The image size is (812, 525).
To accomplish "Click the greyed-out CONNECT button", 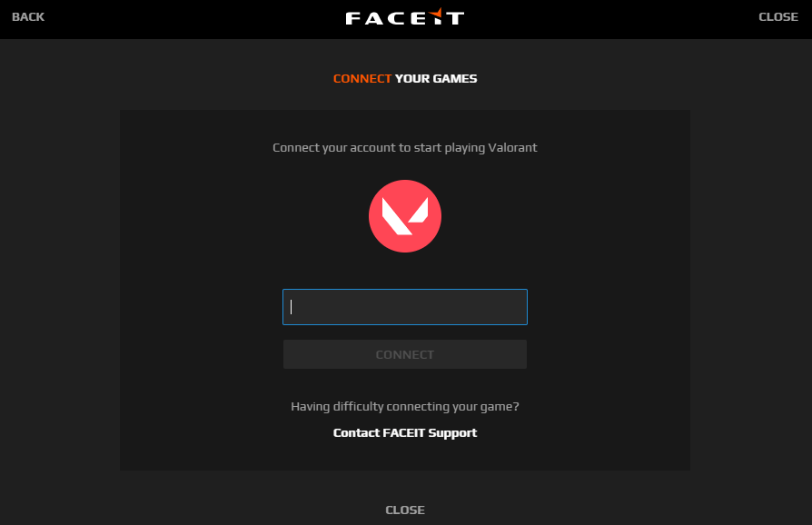I will (405, 354).
